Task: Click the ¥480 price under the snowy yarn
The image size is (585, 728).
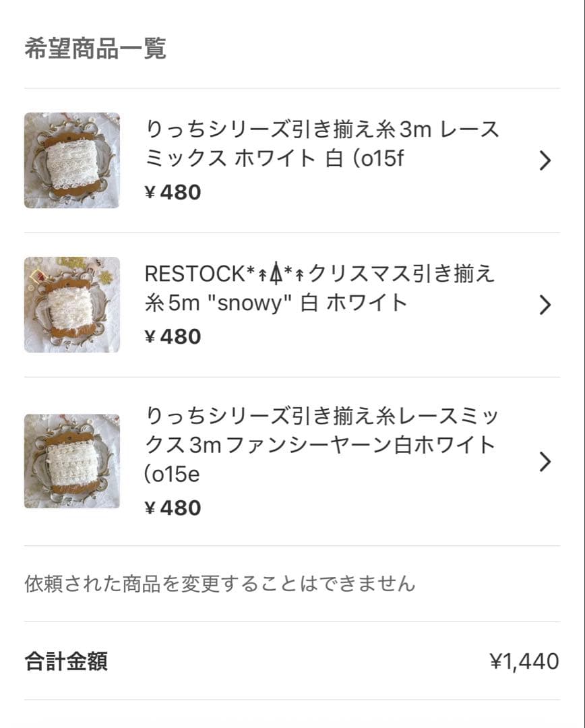Action: click(173, 337)
